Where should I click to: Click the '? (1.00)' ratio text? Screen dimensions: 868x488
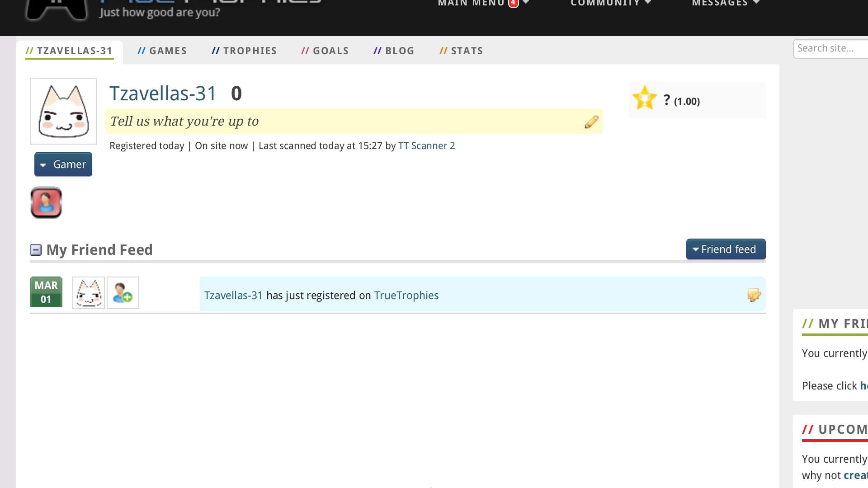[681, 100]
